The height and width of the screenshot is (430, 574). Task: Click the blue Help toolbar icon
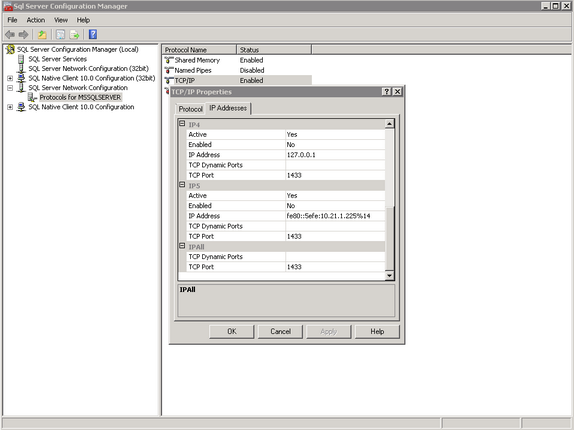coord(93,34)
